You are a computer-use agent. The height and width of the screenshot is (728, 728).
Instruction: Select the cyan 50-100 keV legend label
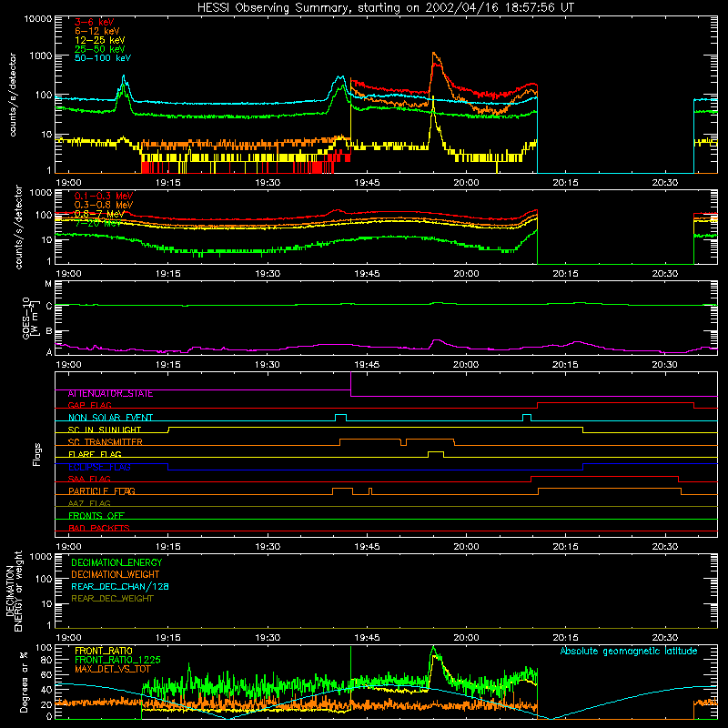(x=103, y=58)
